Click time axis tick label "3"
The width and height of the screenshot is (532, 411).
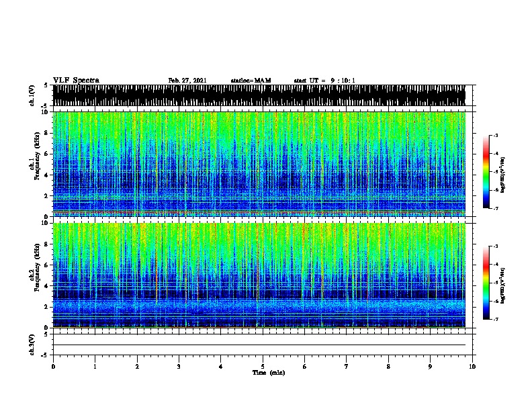click(179, 366)
